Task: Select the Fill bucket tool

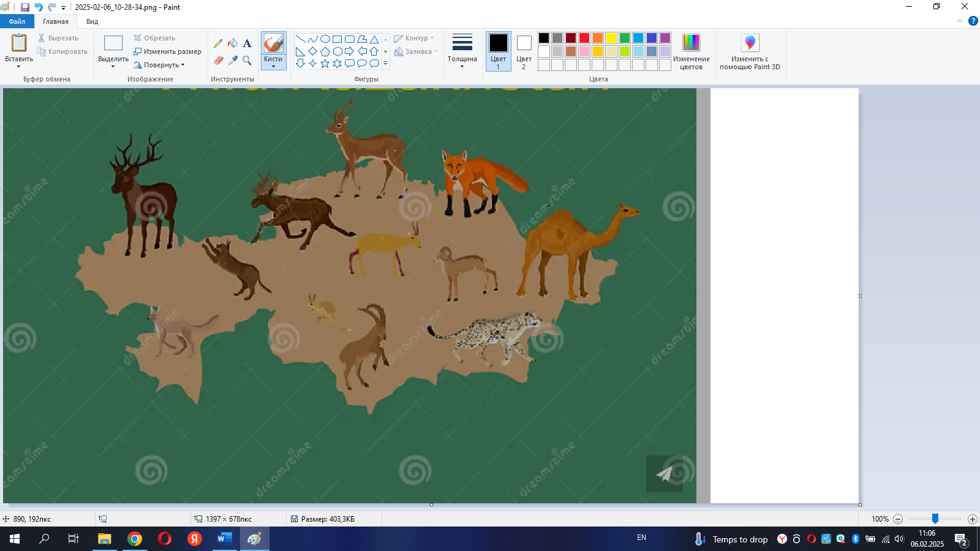Action: [233, 43]
